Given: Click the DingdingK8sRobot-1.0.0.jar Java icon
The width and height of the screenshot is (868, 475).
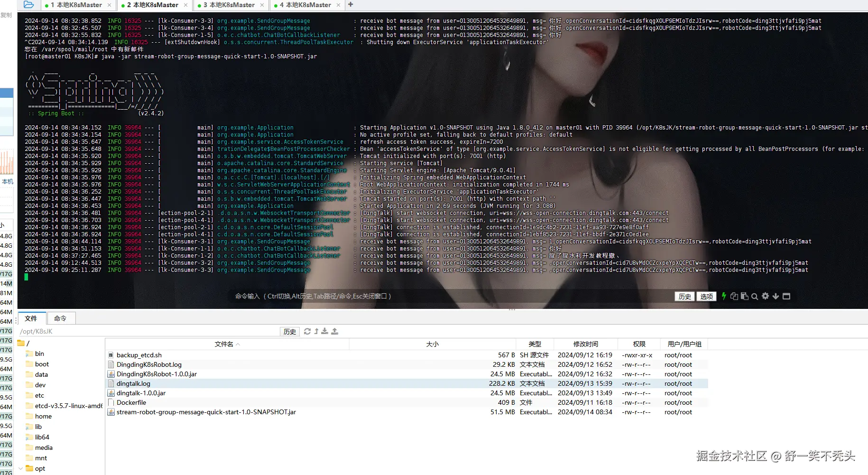Looking at the screenshot, I should (x=111, y=374).
